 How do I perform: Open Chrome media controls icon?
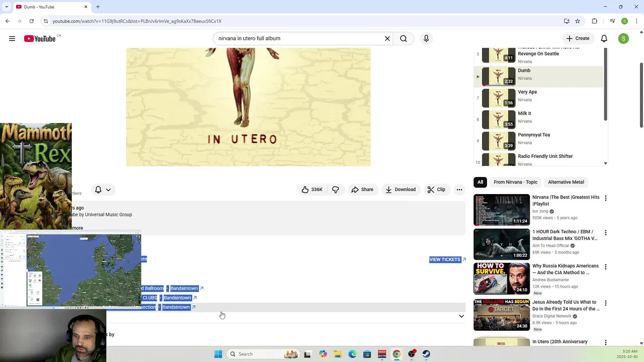click(x=612, y=21)
